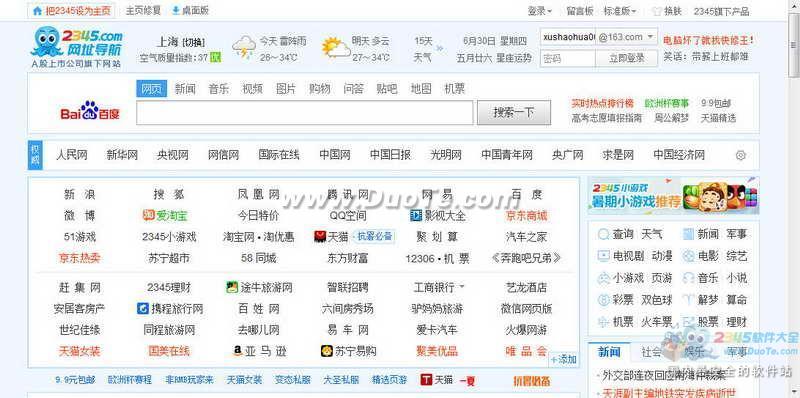Switch the search tab to 新闻
This screenshot has height=398, width=800.
tap(185, 89)
